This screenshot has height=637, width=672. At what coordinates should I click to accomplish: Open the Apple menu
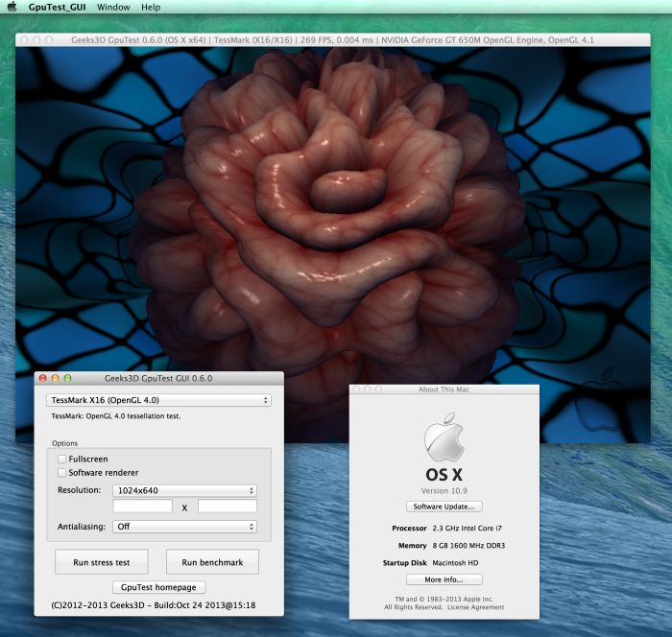(12, 7)
